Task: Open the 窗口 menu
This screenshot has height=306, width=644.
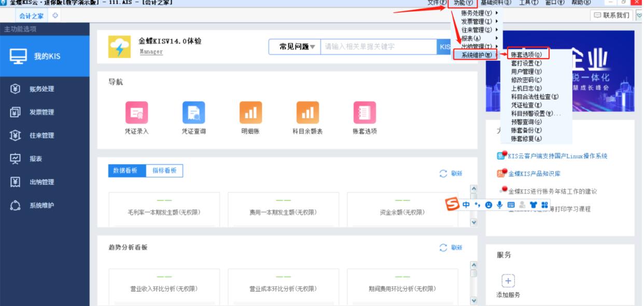Action: pyautogui.click(x=554, y=3)
